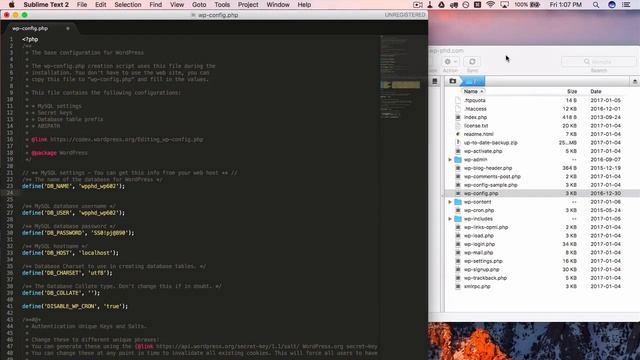Select the wp-settings.php file
Screen dimensions: 640x360
(x=483, y=261)
